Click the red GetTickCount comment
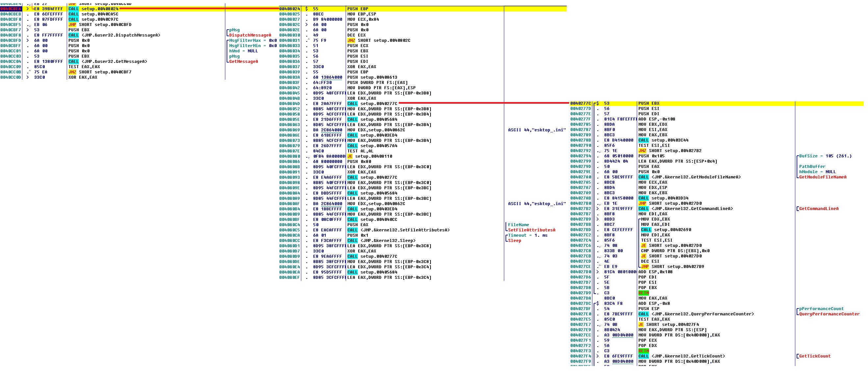This screenshot has width=868, height=371. pyautogui.click(x=815, y=356)
